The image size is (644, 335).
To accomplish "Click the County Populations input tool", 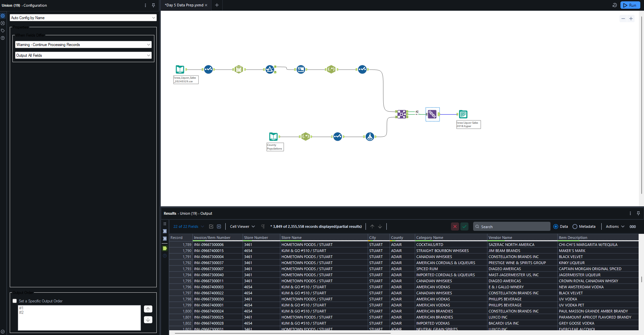I will coord(273,136).
